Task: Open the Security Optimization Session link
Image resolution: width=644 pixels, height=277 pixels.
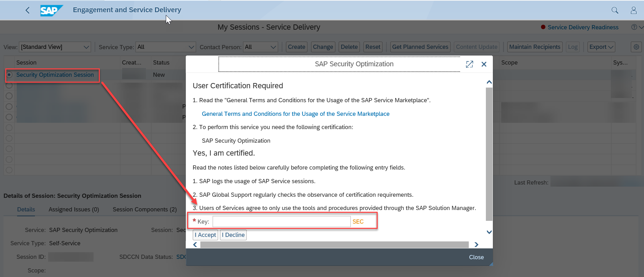Action: coord(55,75)
